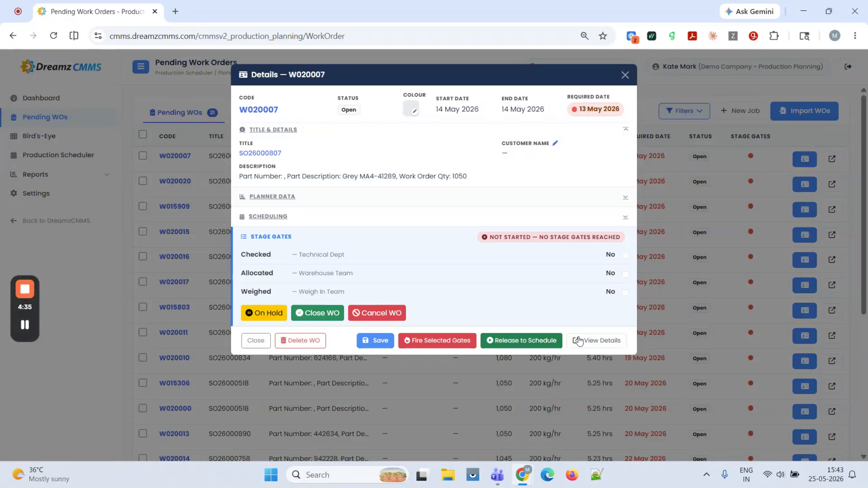Click the logout icon next to Kate Mark
The height and width of the screenshot is (488, 868).
click(848, 67)
